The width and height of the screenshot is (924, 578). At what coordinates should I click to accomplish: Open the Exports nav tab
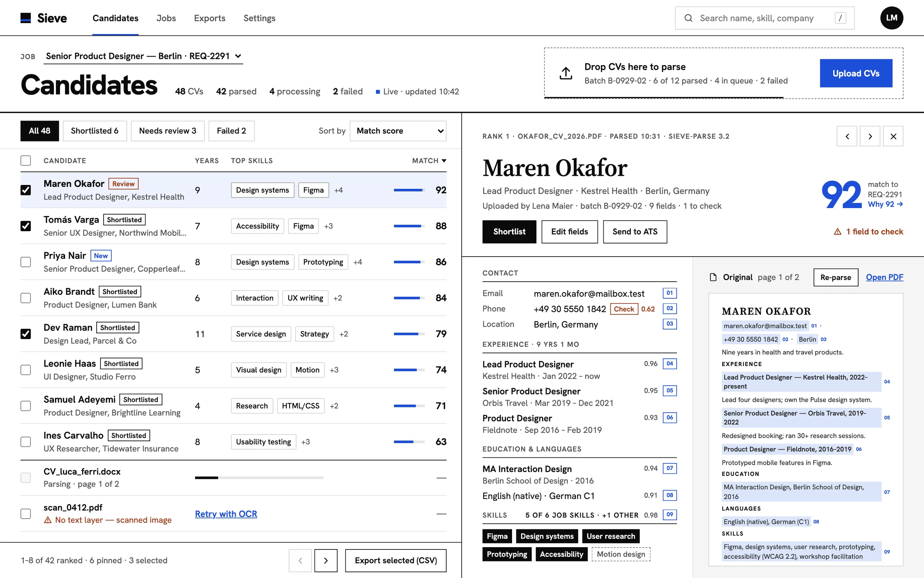point(209,18)
